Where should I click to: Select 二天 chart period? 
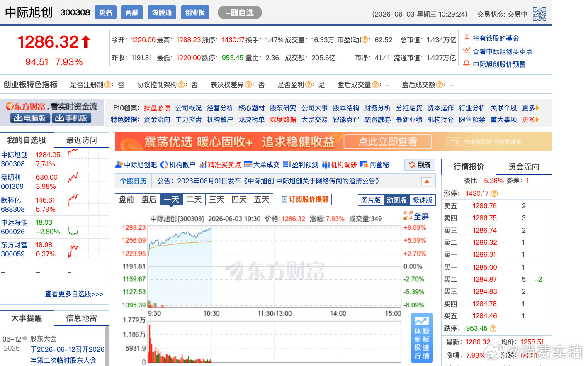(x=194, y=200)
